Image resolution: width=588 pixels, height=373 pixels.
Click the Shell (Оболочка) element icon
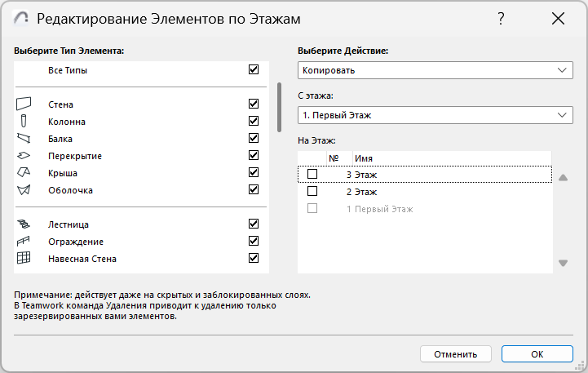pos(24,190)
